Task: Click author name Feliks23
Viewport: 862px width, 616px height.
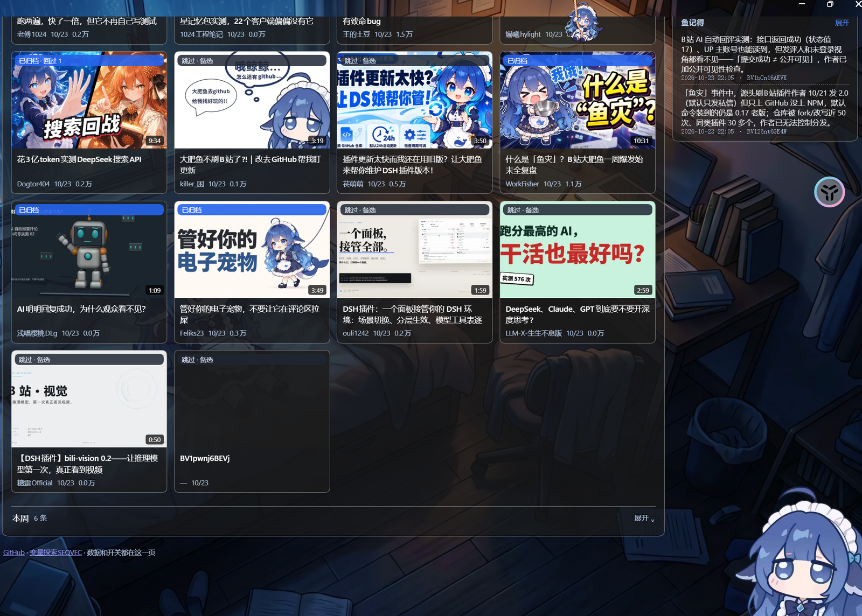Action: pos(192,333)
